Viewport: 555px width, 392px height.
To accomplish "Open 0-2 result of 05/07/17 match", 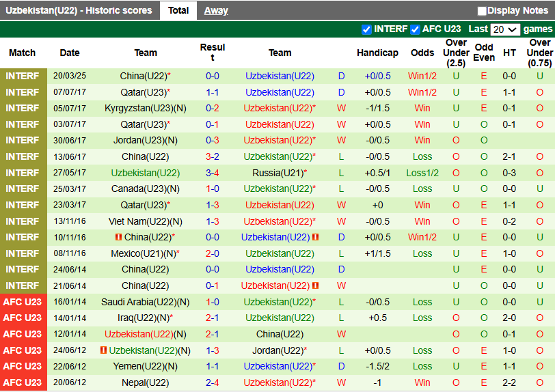I will (x=213, y=109).
